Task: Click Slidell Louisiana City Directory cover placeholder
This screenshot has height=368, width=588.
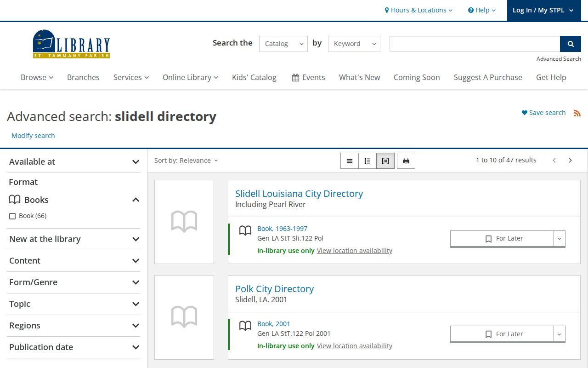Action: point(184,222)
